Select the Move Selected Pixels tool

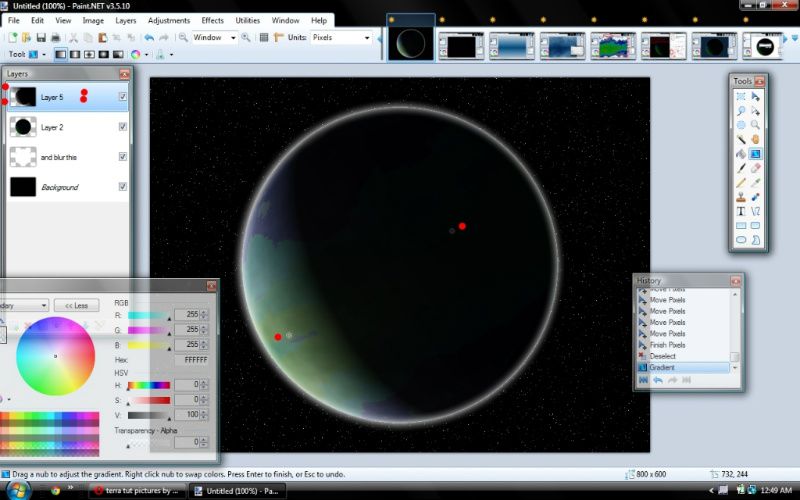(x=756, y=96)
